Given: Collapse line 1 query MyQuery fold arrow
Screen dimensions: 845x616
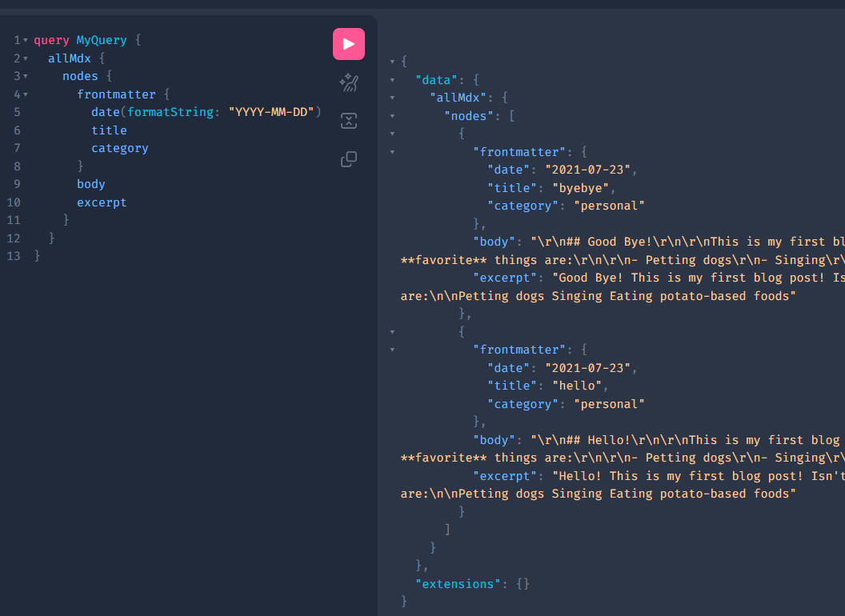Looking at the screenshot, I should point(26,41).
